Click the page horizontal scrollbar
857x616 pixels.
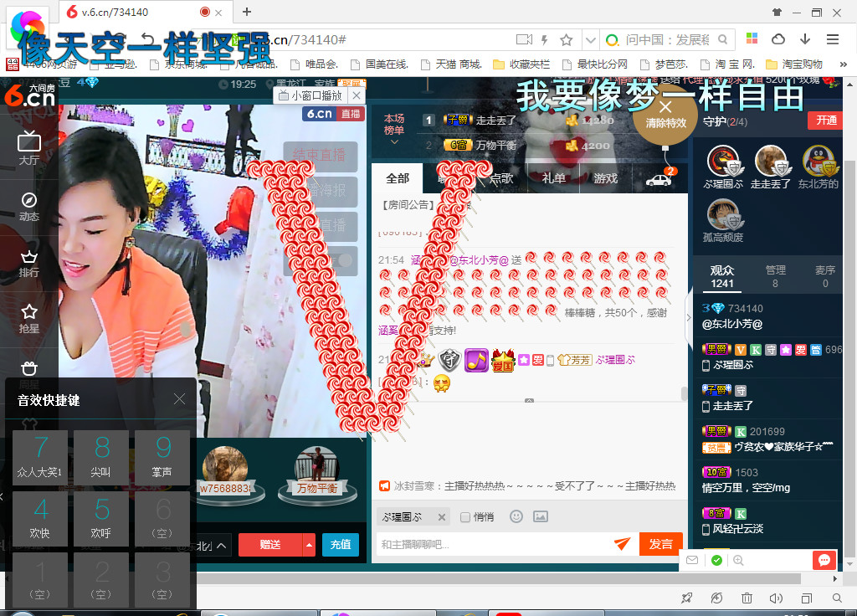point(499,578)
